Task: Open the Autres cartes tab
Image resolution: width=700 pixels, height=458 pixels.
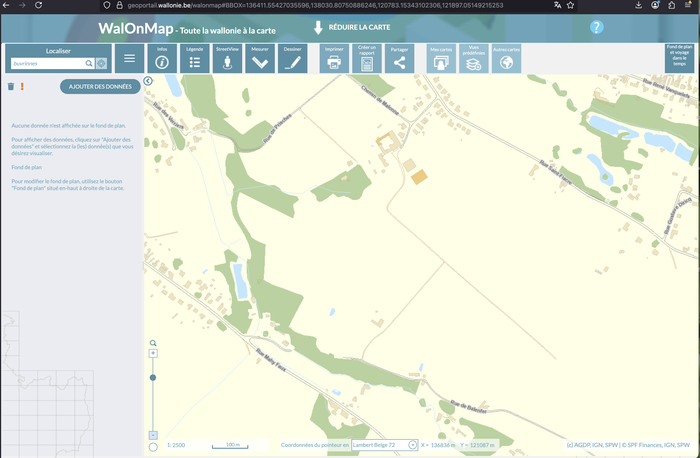Action: 507,58
